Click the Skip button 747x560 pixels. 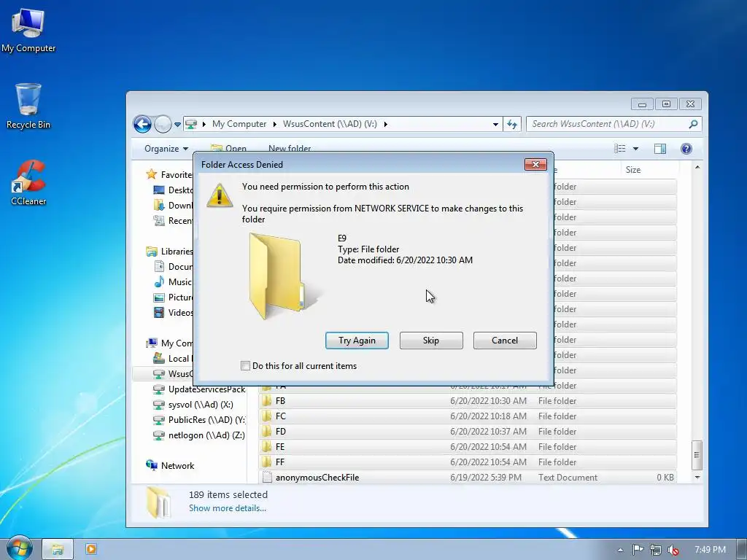(x=431, y=341)
